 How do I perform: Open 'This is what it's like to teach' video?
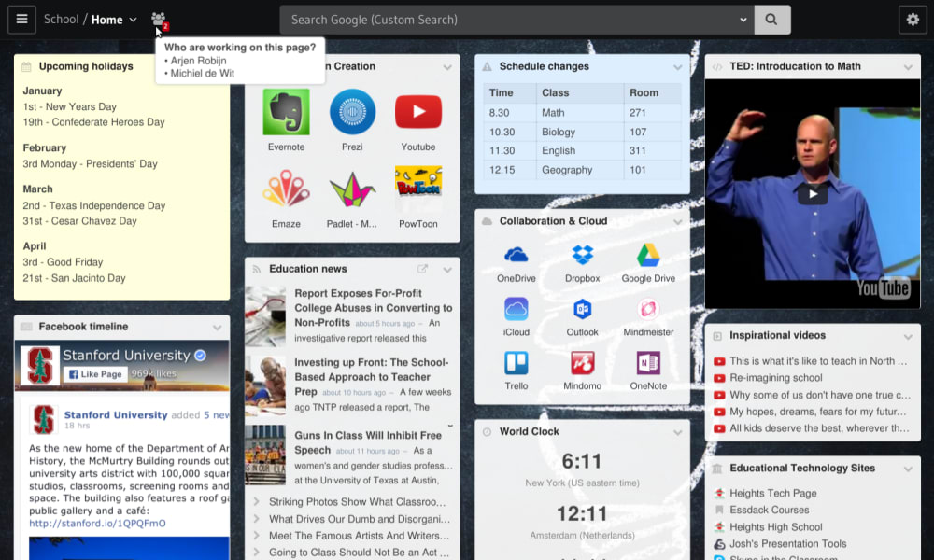pos(818,360)
